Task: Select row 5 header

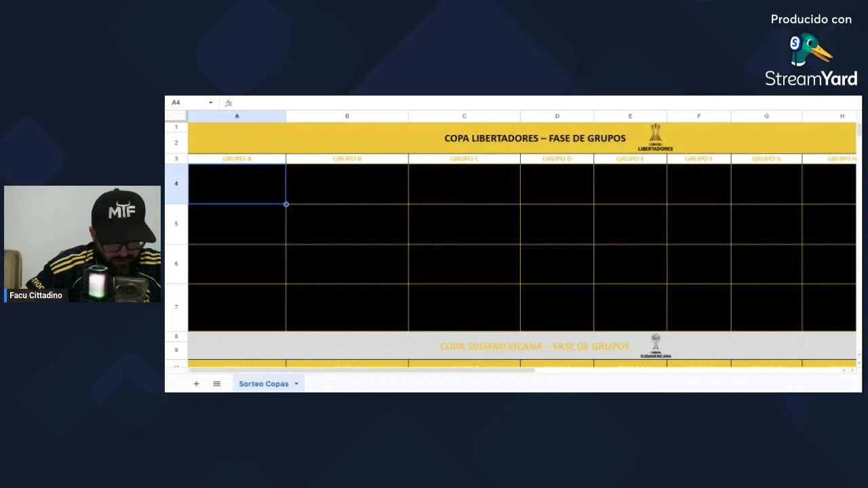Action: [x=176, y=224]
